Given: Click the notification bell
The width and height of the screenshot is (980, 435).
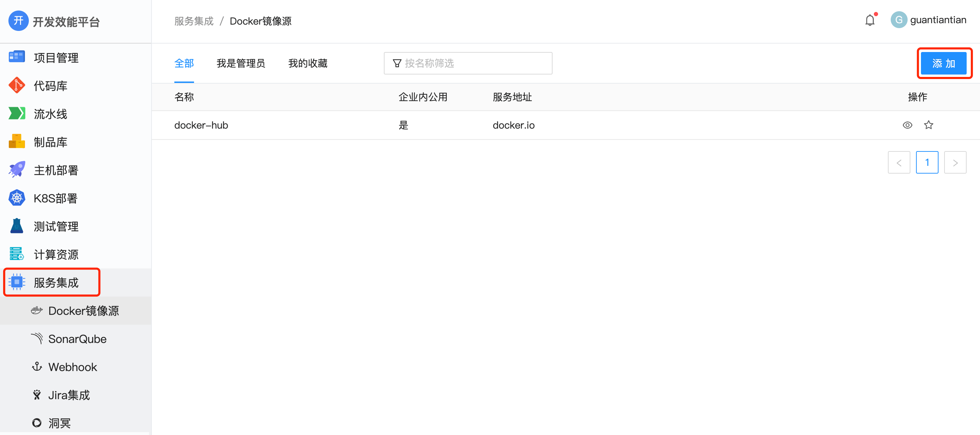Looking at the screenshot, I should click(870, 20).
